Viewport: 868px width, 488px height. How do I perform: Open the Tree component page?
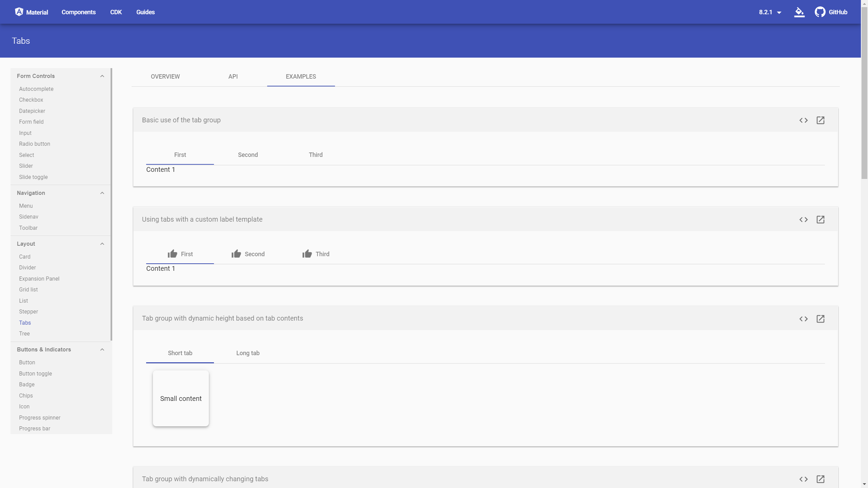pos(24,333)
